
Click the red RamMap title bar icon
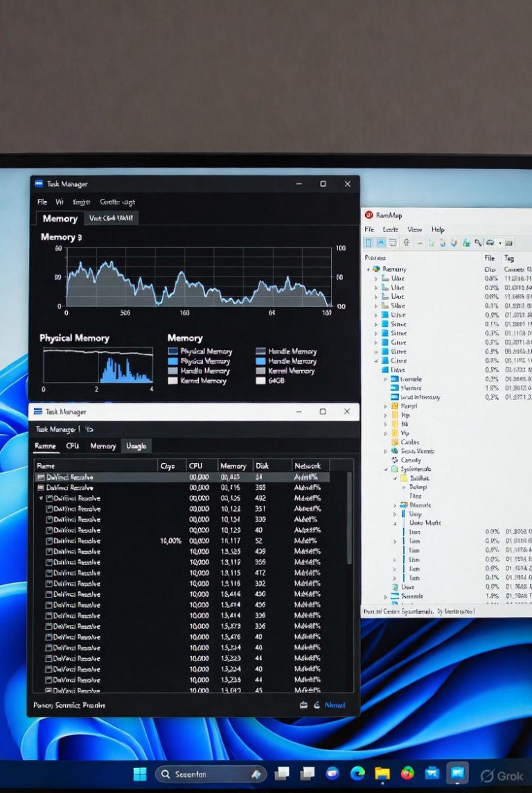369,215
